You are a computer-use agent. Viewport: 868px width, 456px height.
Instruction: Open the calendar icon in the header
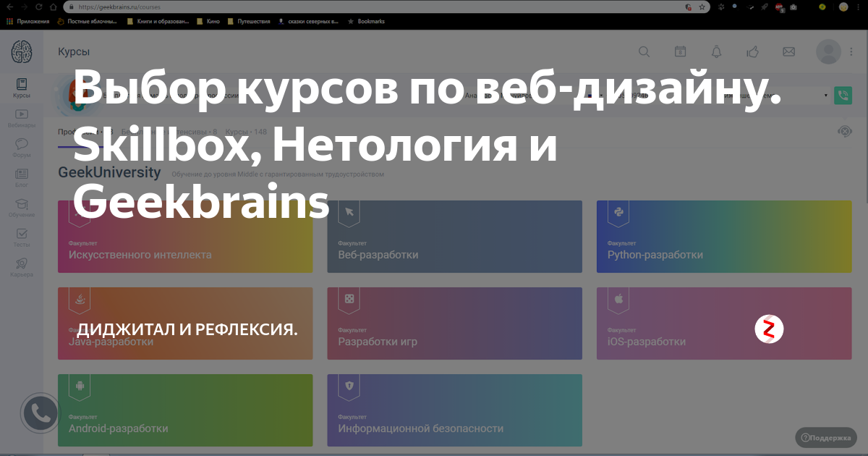click(x=680, y=51)
